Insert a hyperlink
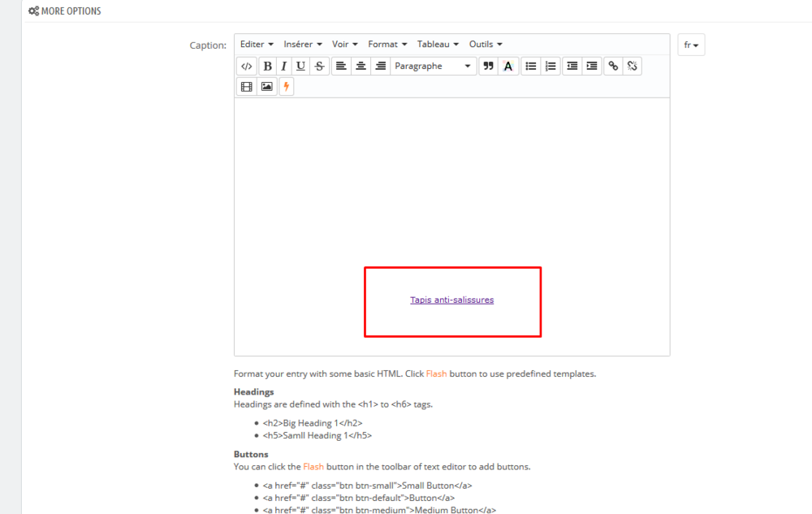This screenshot has width=812, height=514. click(x=612, y=66)
